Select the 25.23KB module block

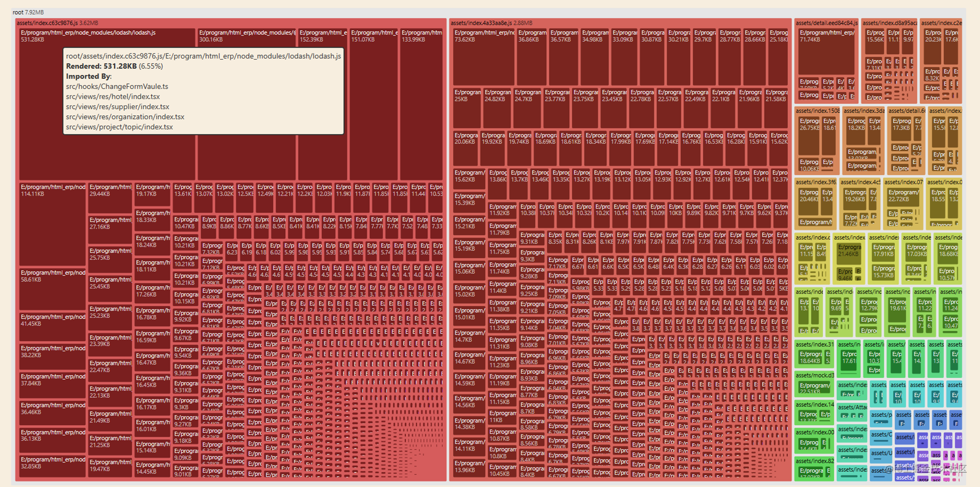pyautogui.click(x=110, y=318)
